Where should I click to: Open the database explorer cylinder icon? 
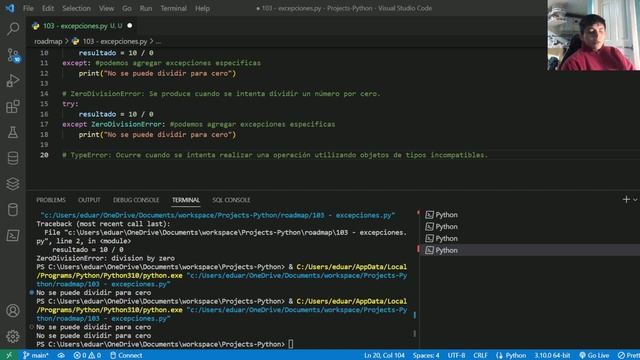13,158
